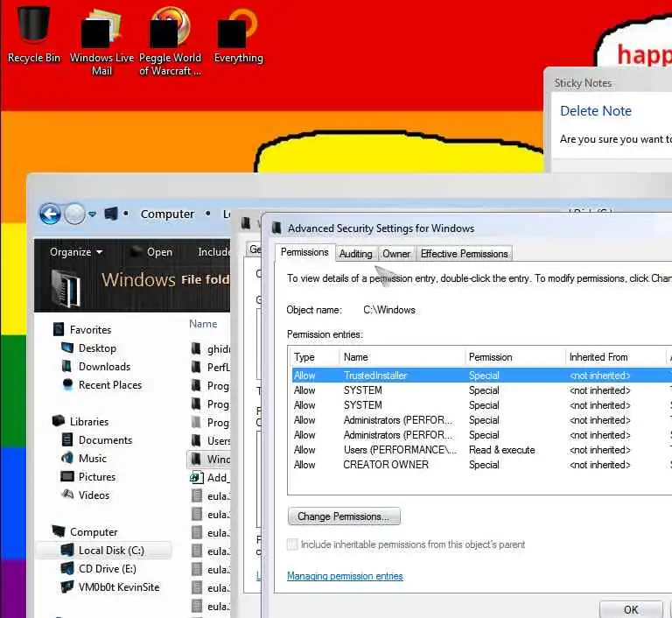Click Open in the Explorer toolbar

(x=151, y=252)
